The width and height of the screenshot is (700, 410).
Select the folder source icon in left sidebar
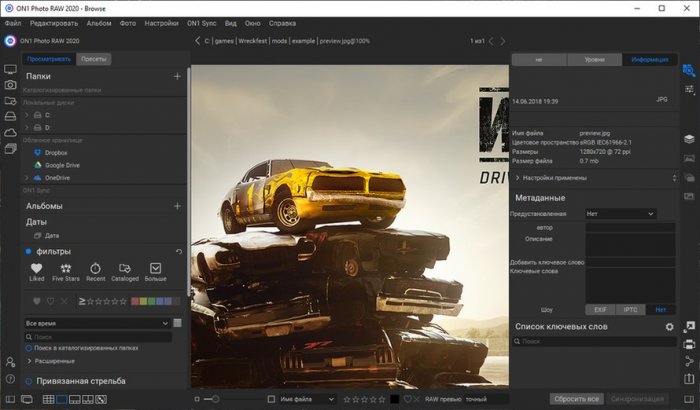pos(10,100)
